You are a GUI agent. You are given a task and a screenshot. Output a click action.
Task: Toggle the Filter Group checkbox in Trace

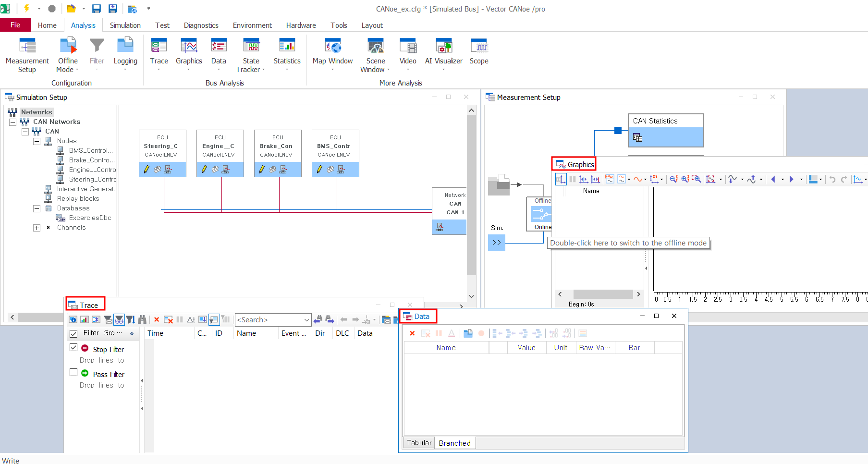[x=73, y=333]
